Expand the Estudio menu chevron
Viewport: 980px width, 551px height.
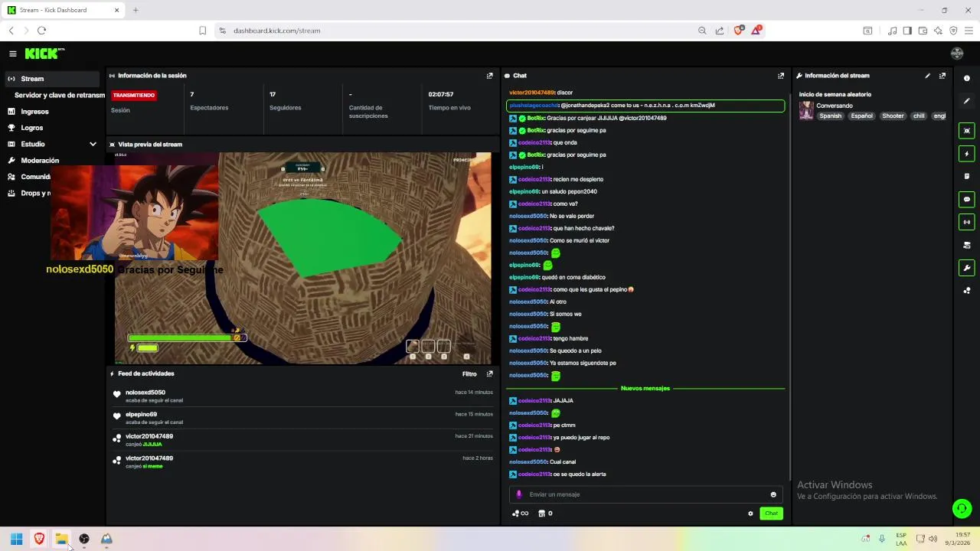(93, 144)
